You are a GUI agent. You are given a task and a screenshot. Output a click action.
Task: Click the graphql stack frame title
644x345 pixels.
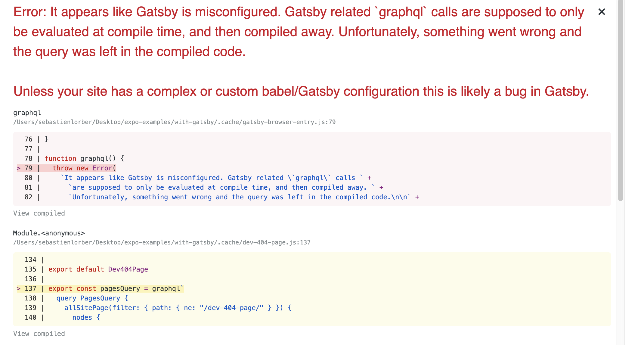27,113
